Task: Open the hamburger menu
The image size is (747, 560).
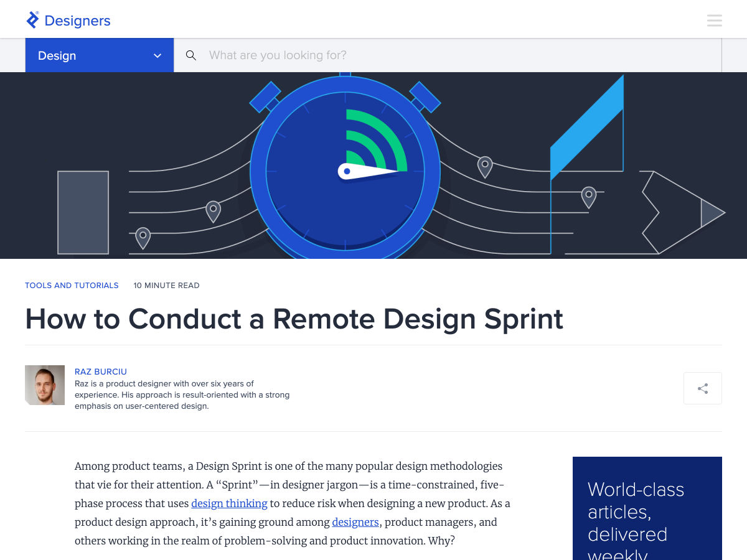Action: point(715,21)
